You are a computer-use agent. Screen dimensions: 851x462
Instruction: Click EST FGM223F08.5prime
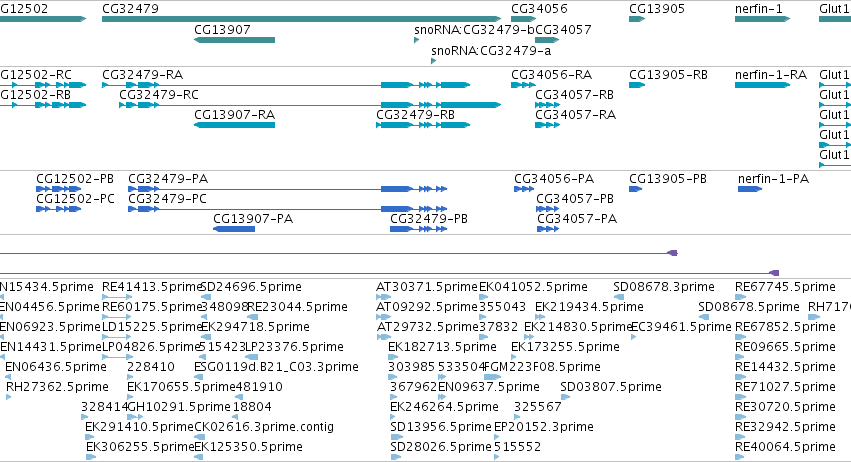pos(542,367)
